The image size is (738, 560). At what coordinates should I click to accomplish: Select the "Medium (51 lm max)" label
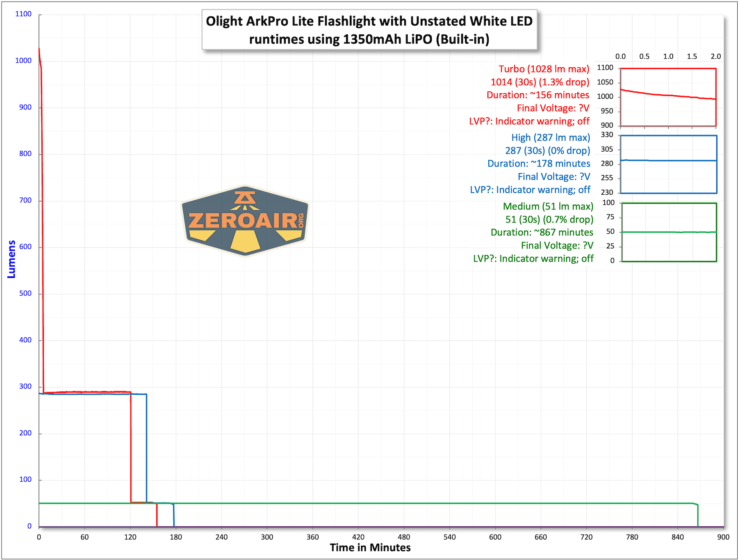tap(548, 206)
